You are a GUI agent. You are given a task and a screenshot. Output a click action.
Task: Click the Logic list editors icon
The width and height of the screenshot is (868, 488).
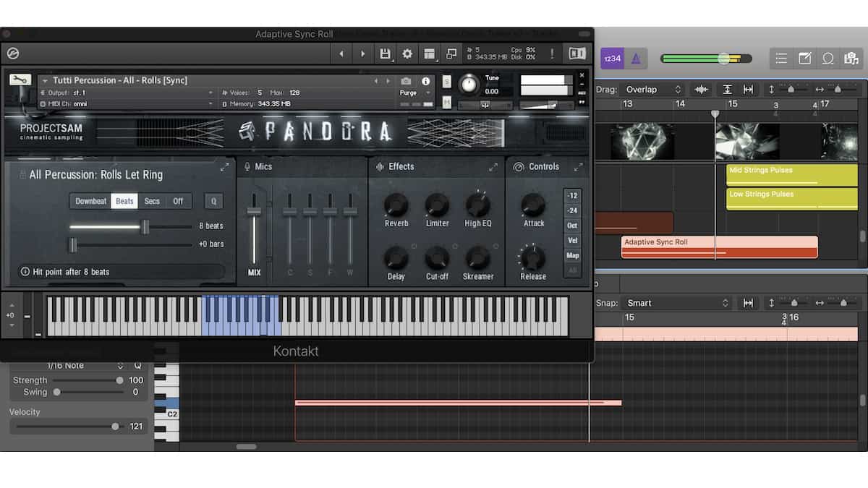tap(781, 59)
